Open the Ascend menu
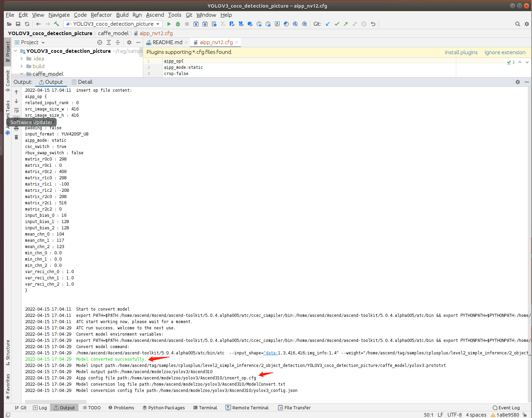This screenshot has height=418, width=532. coord(155,15)
